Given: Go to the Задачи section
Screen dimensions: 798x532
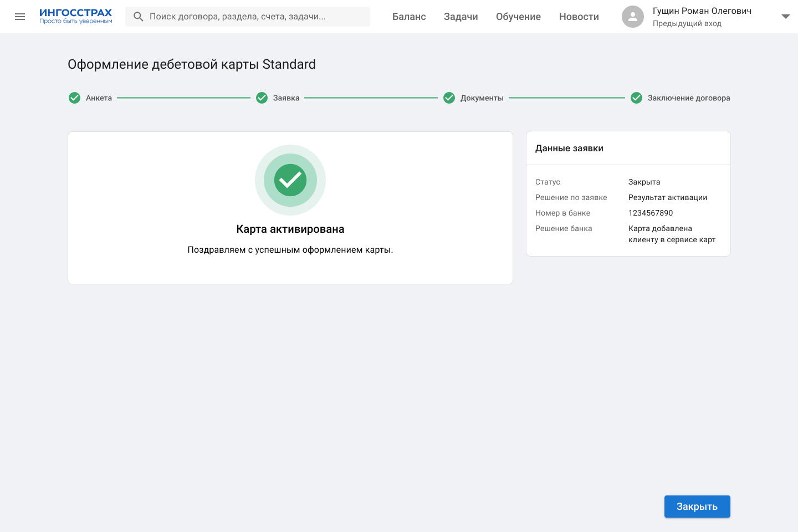Looking at the screenshot, I should pyautogui.click(x=461, y=17).
